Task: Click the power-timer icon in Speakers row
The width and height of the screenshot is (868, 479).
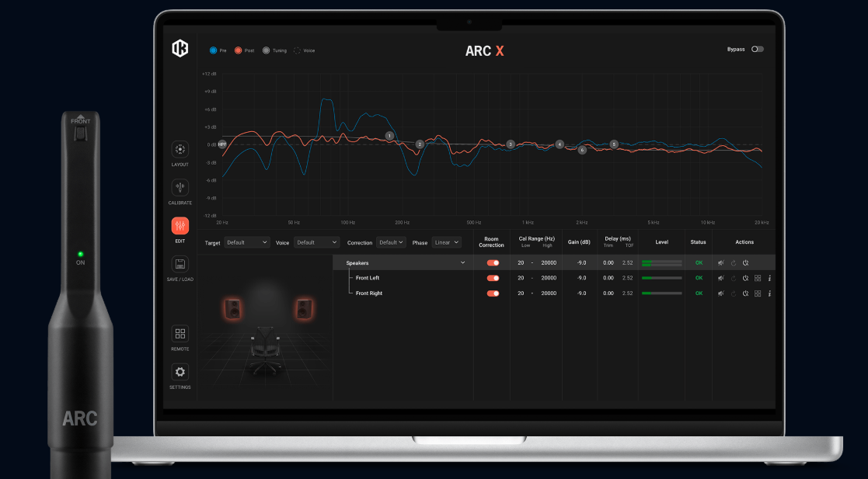Action: [746, 263]
